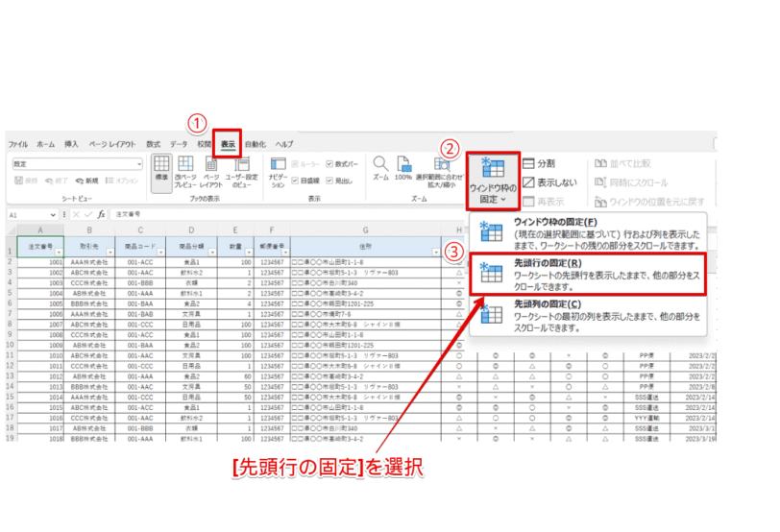
Task: Switch to the 校閲 tab
Action: coord(204,144)
